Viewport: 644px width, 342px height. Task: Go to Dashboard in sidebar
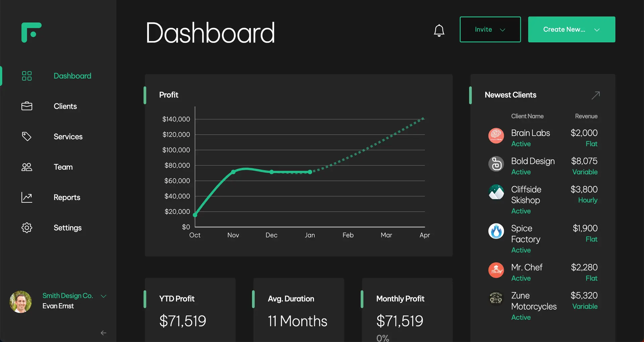tap(72, 76)
